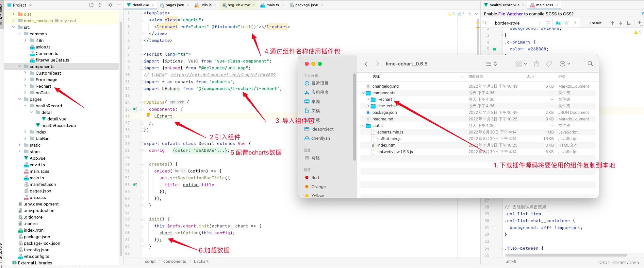
Task: Expand the node_modules folder
Action: [13, 21]
